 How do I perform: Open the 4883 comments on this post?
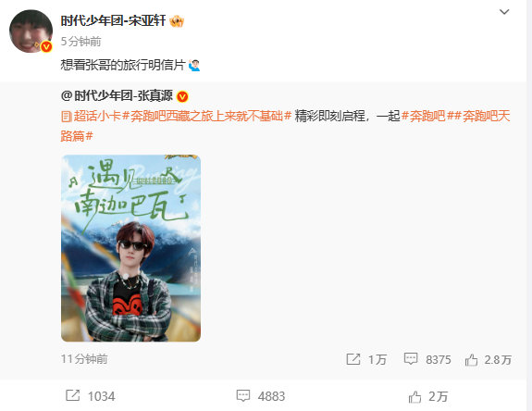tap(261, 396)
